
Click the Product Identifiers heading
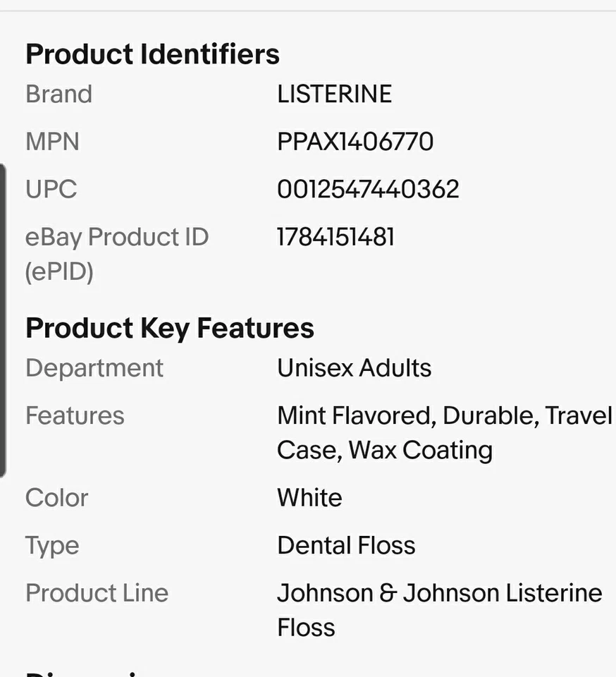pyautogui.click(x=152, y=54)
